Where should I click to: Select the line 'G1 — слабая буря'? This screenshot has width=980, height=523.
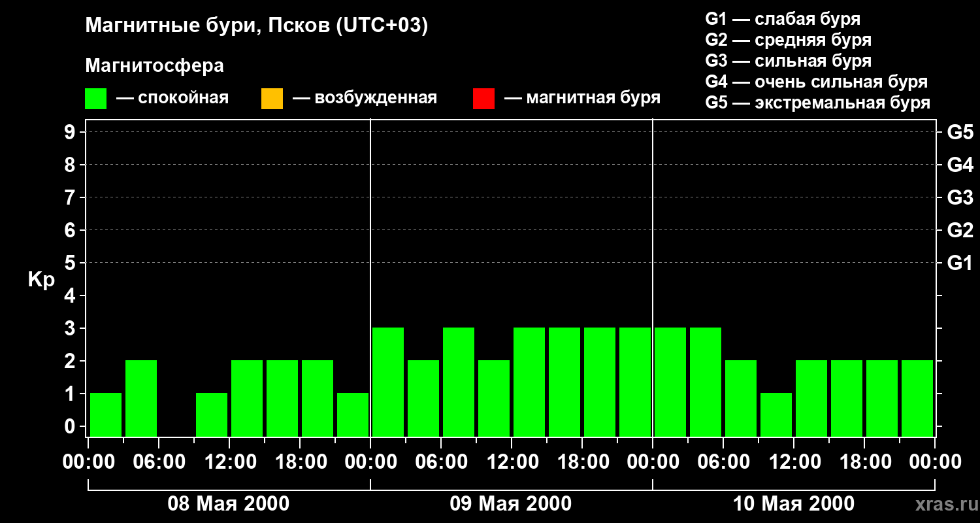click(783, 19)
